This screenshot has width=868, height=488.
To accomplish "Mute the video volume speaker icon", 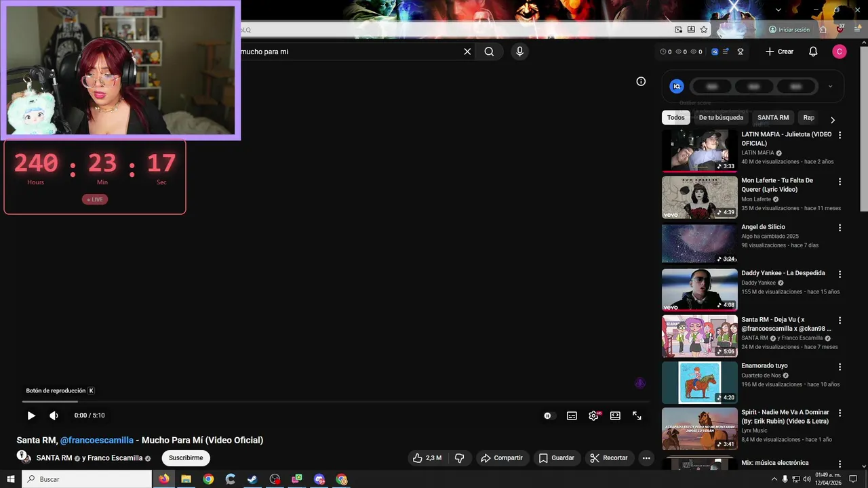I will [x=54, y=415].
